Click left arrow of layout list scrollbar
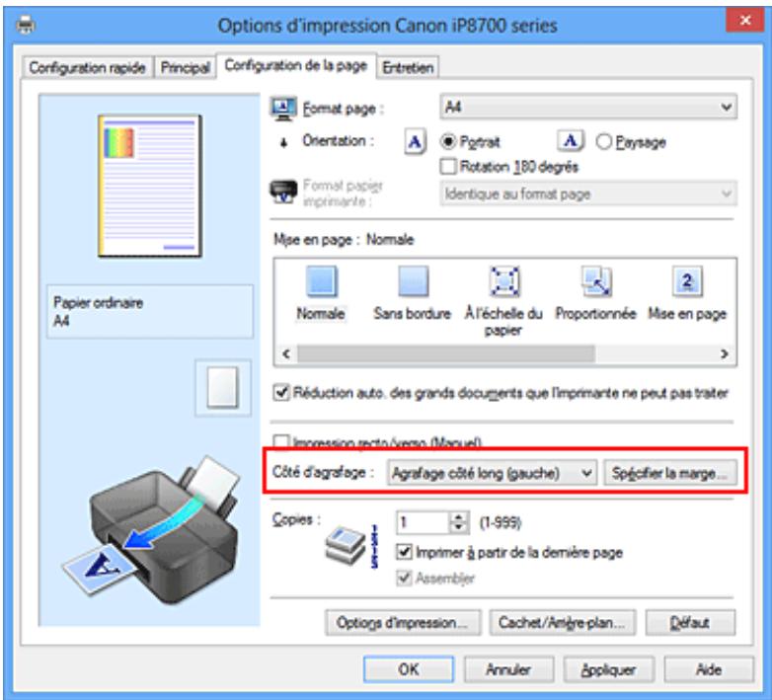The height and width of the screenshot is (700, 772). pos(286,353)
